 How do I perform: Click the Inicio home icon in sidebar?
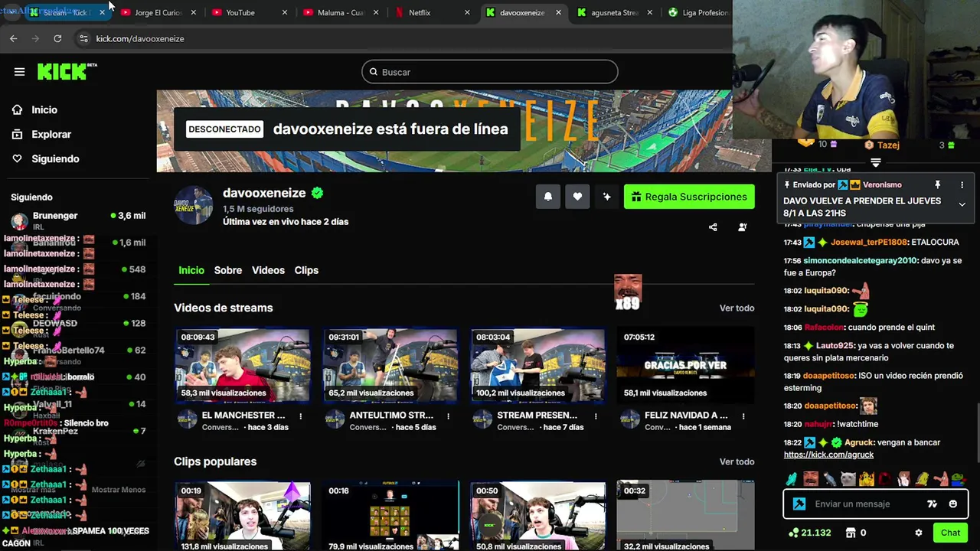17,109
